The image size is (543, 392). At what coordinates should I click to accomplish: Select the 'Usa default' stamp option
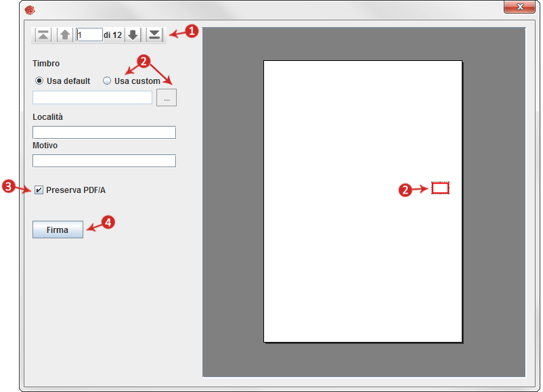coord(39,81)
